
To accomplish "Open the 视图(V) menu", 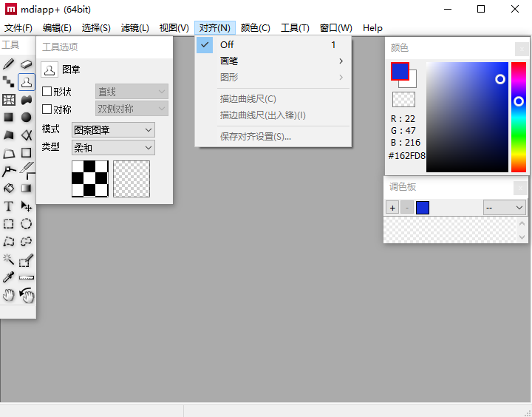I will pos(174,28).
